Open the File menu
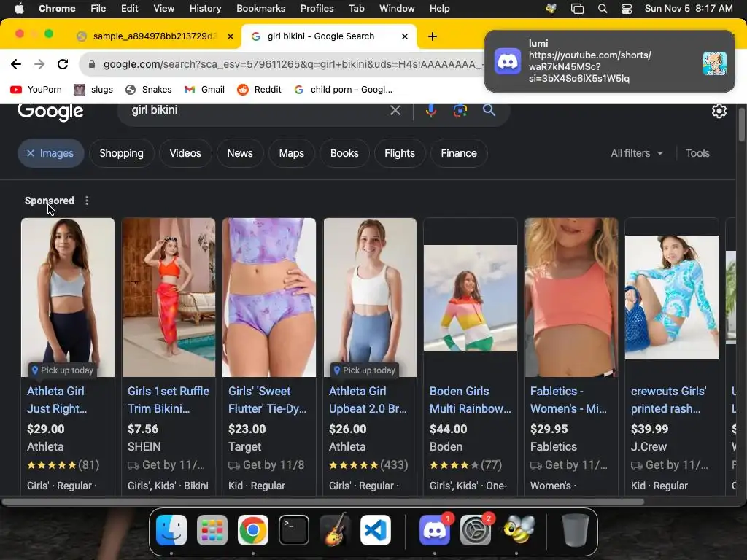Image resolution: width=747 pixels, height=560 pixels. 98,9
